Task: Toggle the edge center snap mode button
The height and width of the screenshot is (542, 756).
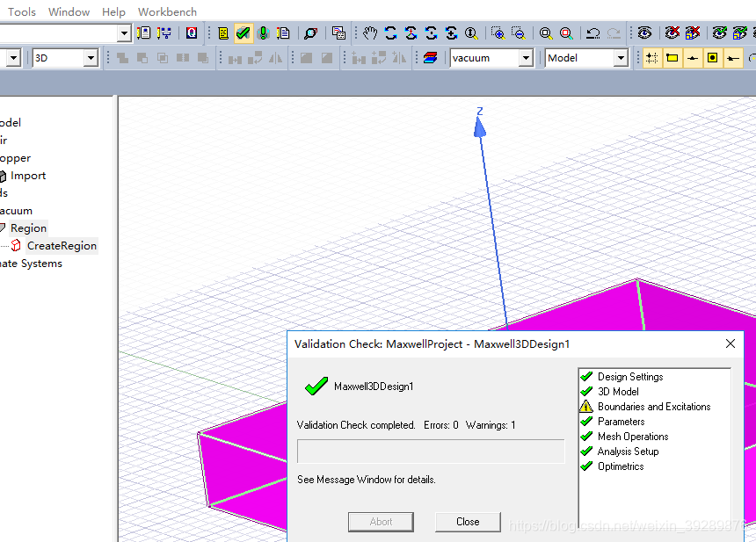Action: 693,58
